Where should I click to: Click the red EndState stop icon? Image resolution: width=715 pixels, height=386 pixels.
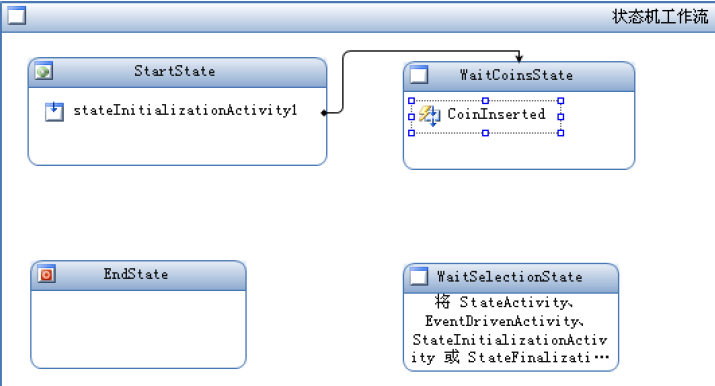(x=47, y=274)
